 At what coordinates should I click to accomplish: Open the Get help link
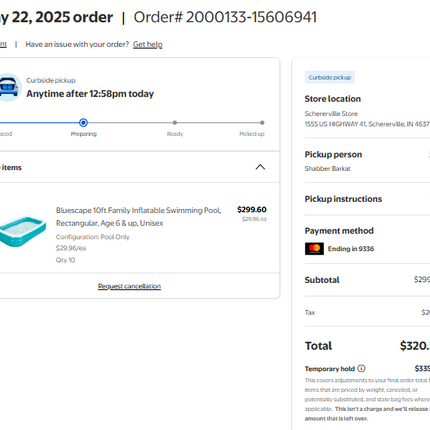148,44
